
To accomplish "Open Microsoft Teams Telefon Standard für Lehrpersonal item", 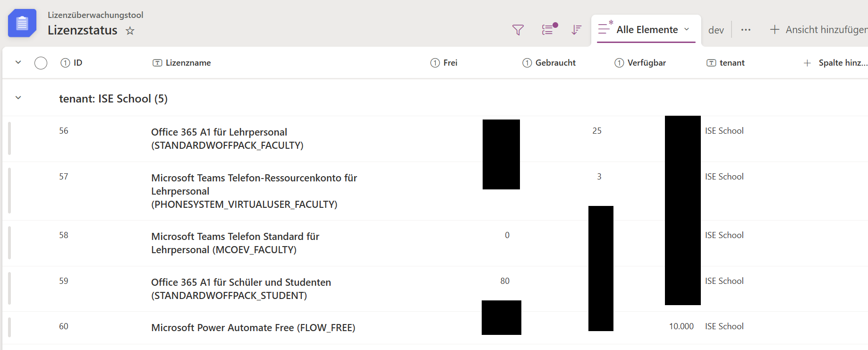I will [235, 243].
